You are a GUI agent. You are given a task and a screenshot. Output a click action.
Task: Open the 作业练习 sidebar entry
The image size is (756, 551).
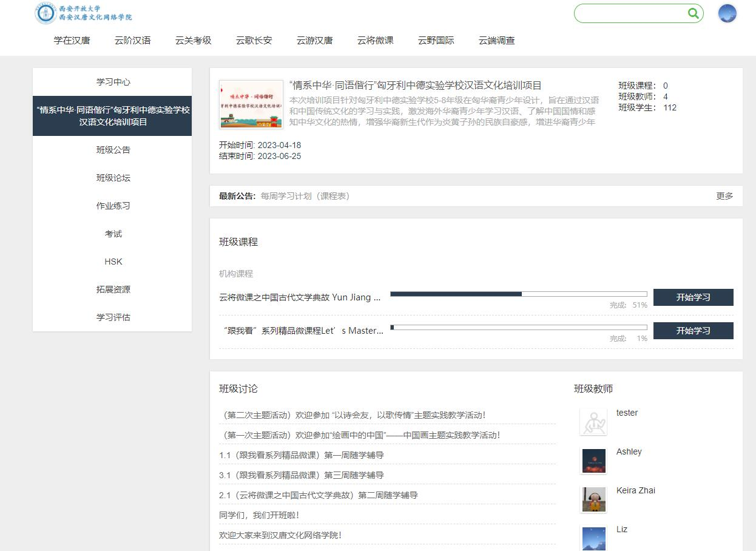pyautogui.click(x=112, y=205)
